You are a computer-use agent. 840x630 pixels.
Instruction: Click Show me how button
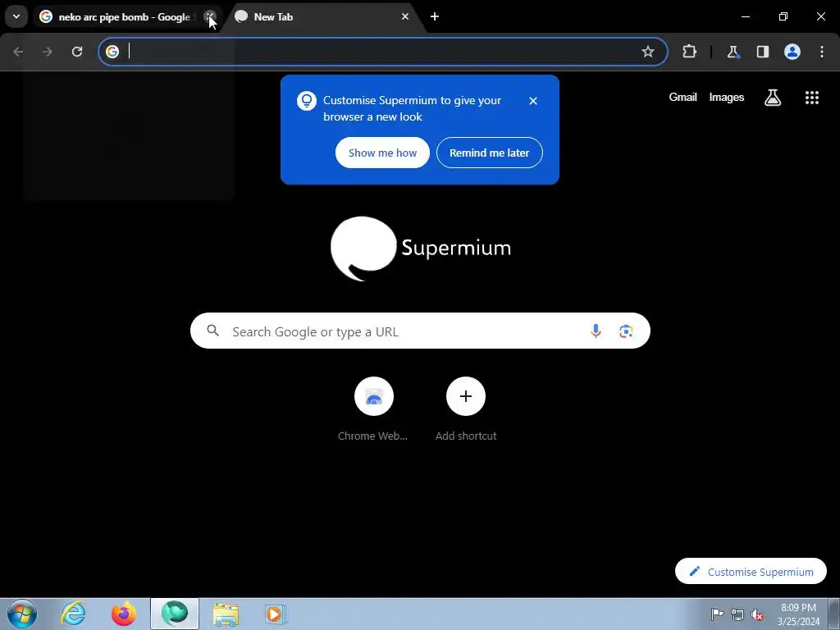click(382, 153)
